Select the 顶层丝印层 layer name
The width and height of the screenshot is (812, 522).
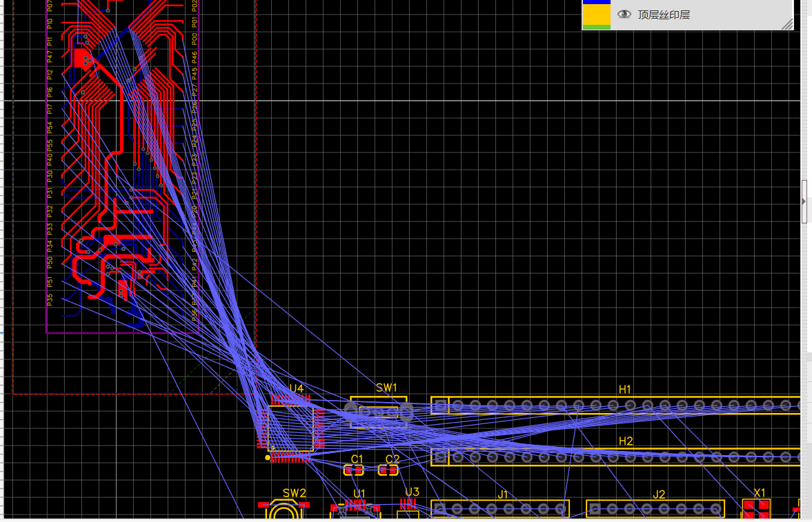663,14
